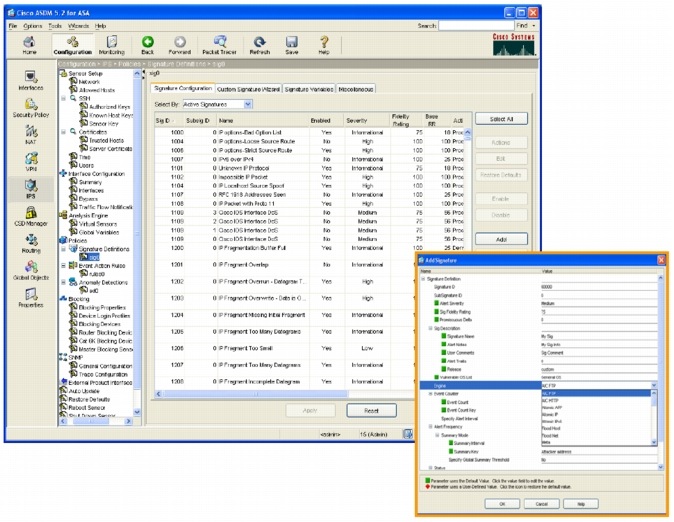The width and height of the screenshot is (674, 522).
Task: Click Cancel in Add Signature dialog
Action: pyautogui.click(x=542, y=504)
